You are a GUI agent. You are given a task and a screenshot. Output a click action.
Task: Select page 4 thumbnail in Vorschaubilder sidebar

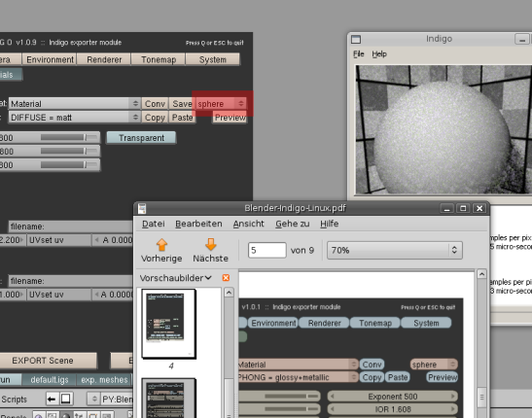point(168,324)
